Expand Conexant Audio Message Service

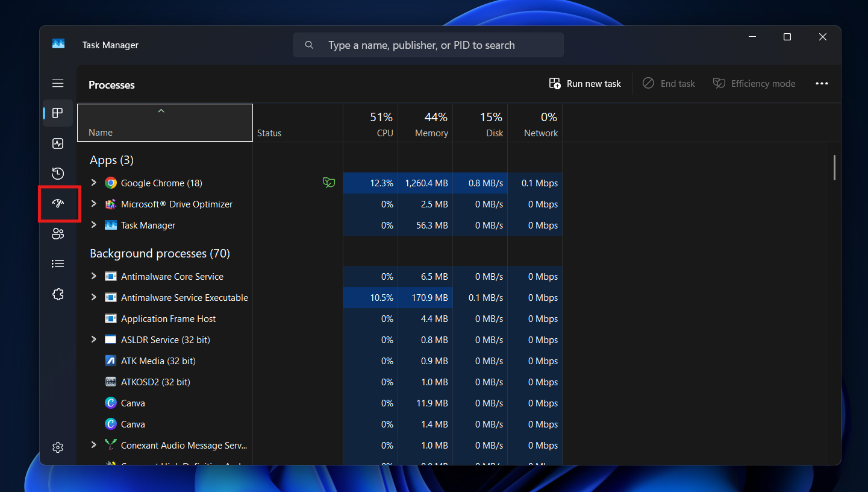94,445
